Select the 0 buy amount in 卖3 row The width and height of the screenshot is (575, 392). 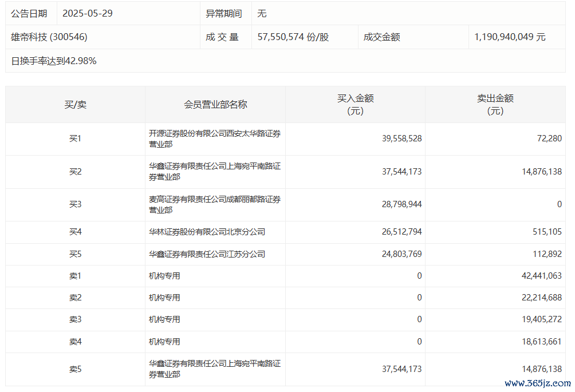pos(419,319)
